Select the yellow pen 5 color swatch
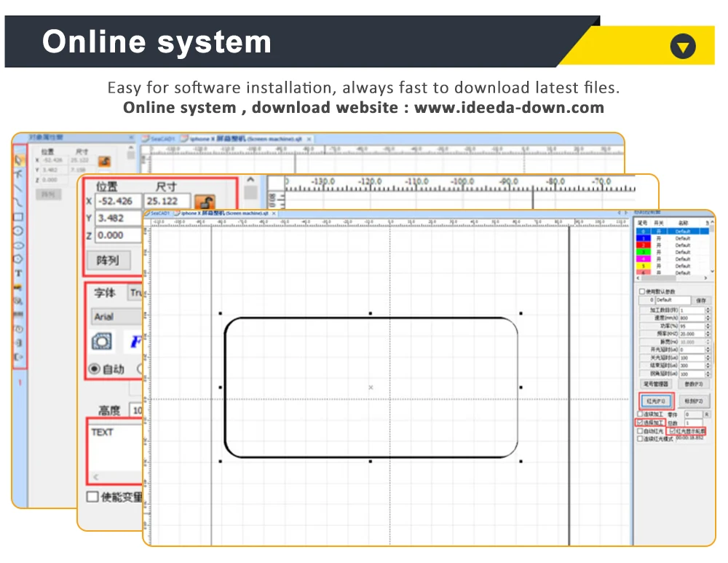The height and width of the screenshot is (563, 728). pos(643,266)
